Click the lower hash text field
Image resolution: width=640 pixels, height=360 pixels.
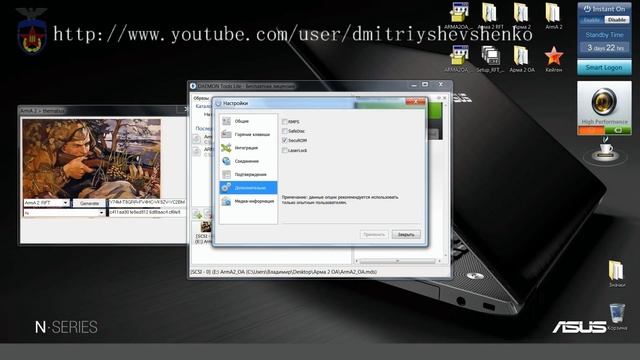pyautogui.click(x=146, y=212)
